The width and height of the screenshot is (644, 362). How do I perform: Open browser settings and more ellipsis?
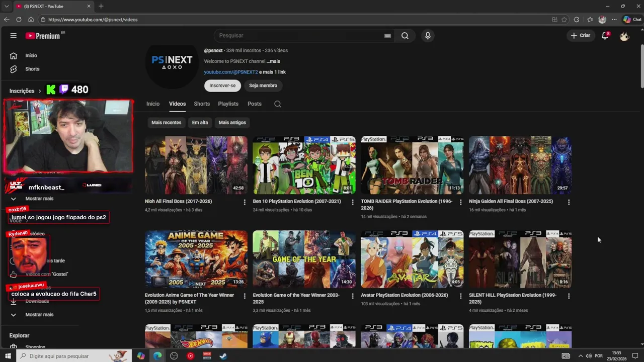coord(614,20)
